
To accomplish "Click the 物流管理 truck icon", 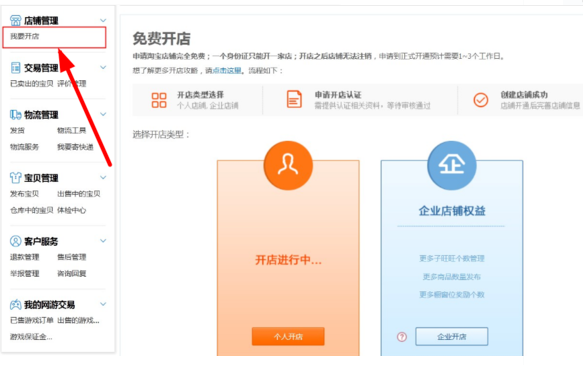I will tap(15, 115).
